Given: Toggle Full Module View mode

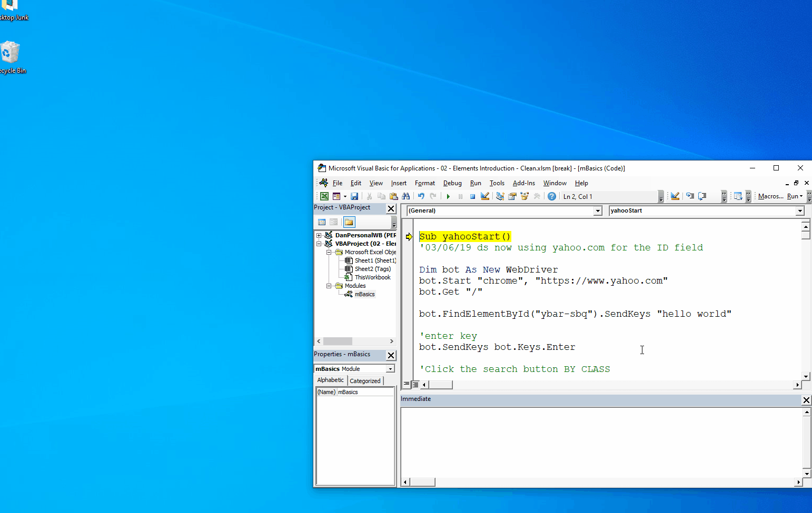Looking at the screenshot, I should [414, 385].
